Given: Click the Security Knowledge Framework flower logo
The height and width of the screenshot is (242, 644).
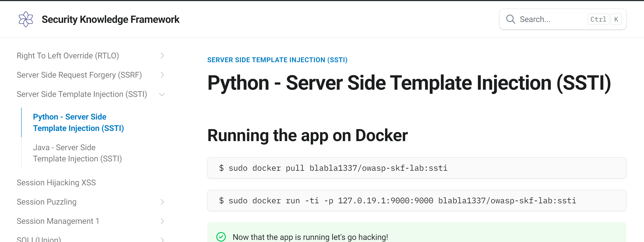Looking at the screenshot, I should 26,19.
